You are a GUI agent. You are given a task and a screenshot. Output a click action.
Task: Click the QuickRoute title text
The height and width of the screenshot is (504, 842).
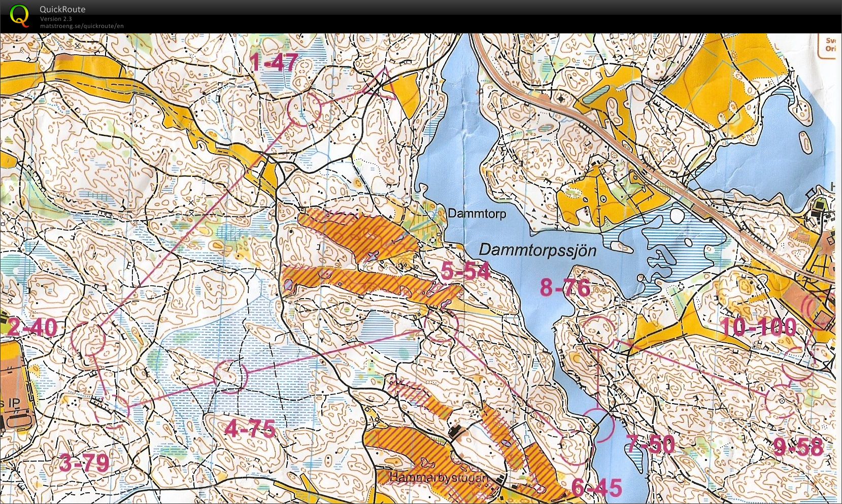click(62, 9)
